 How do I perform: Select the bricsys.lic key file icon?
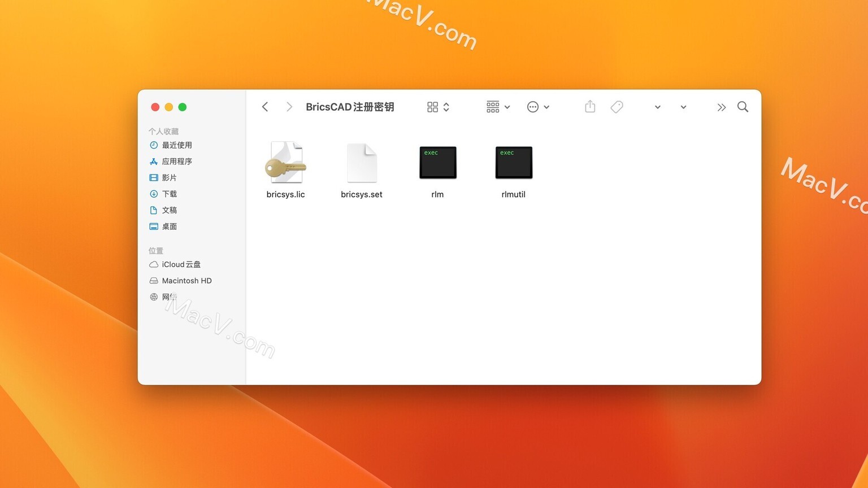click(286, 163)
